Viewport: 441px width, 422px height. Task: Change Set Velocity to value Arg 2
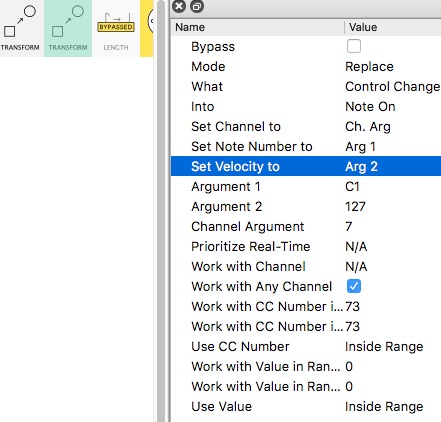[361, 166]
